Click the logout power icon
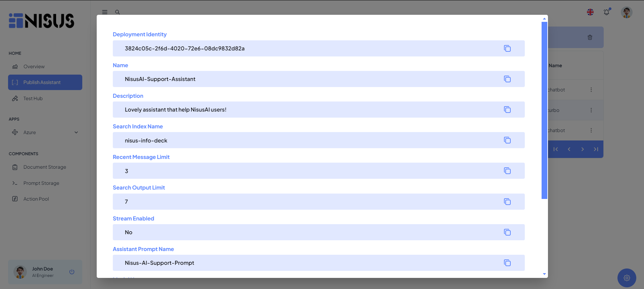The width and height of the screenshot is (644, 289). tap(72, 272)
